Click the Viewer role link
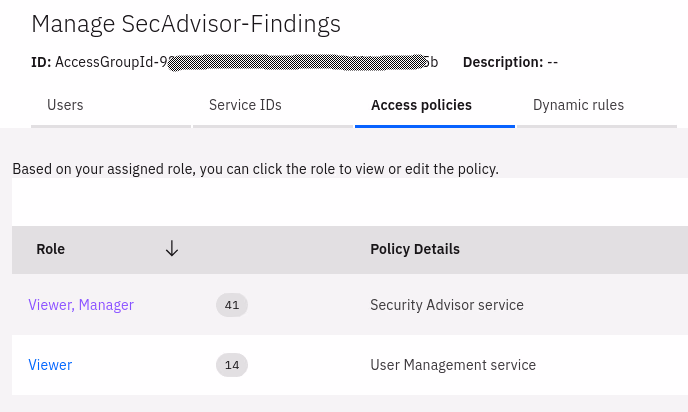The image size is (688, 412). point(50,365)
